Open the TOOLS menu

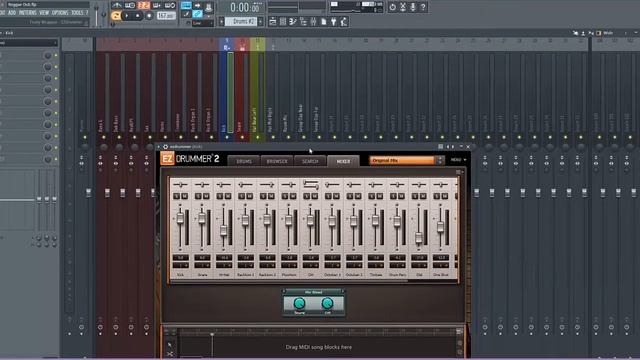[x=77, y=13]
